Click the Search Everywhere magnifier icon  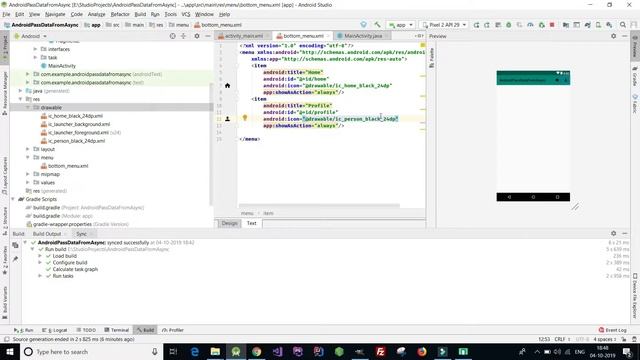pyautogui.click(x=622, y=24)
